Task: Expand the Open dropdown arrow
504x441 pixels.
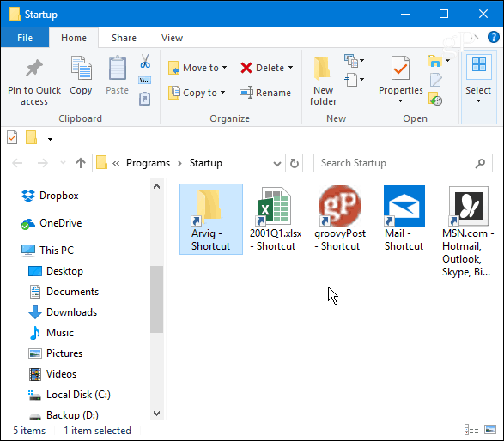Action: tap(447, 60)
